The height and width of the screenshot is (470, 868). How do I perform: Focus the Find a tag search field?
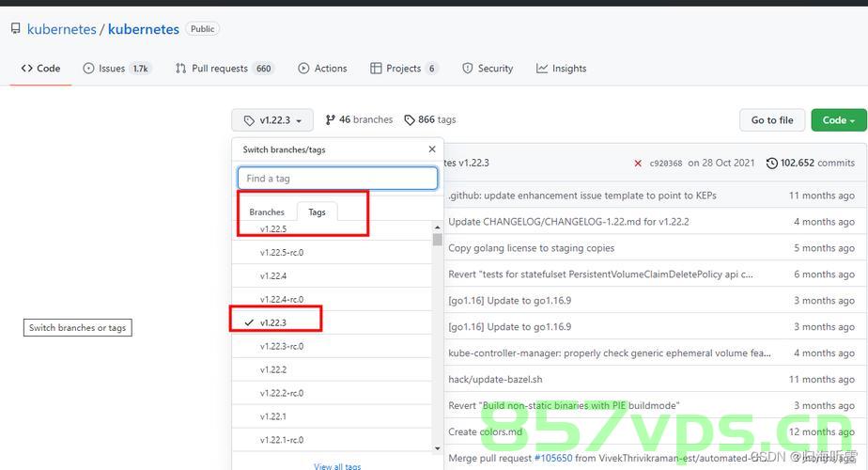coord(337,179)
